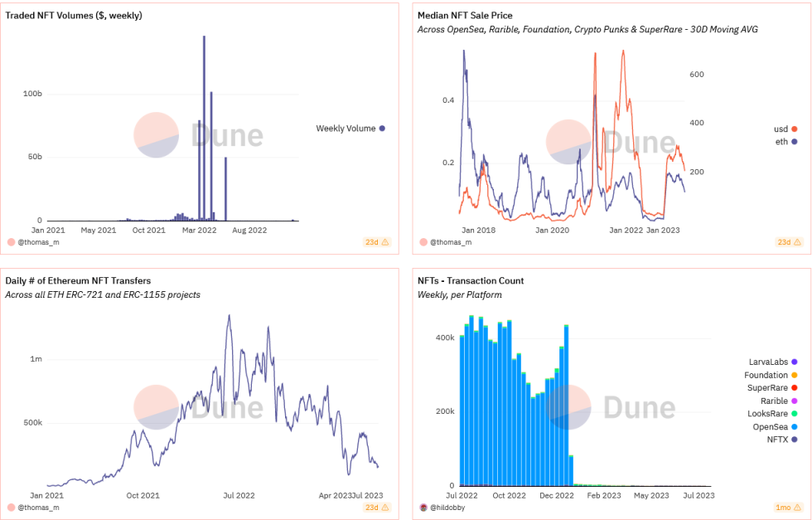Click the Weekly, per Platform subtitle
812x520 pixels.
[x=459, y=295]
